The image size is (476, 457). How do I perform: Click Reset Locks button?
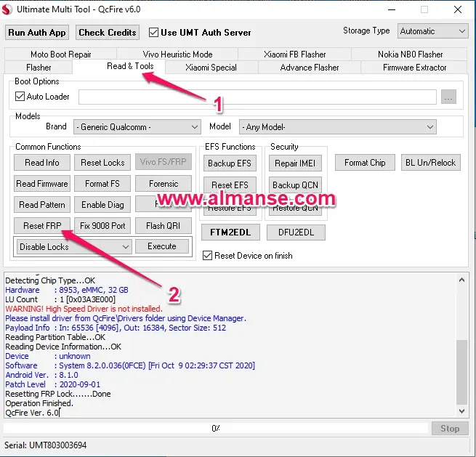[102, 163]
